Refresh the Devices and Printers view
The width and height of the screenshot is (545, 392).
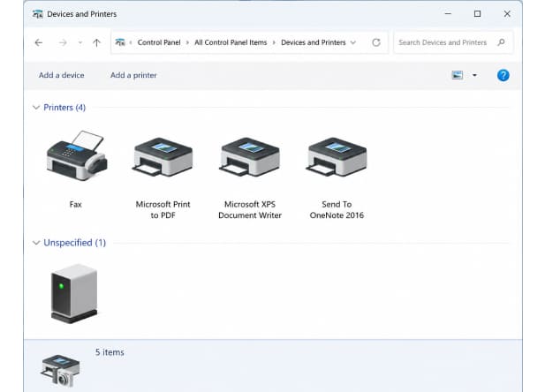click(x=376, y=42)
